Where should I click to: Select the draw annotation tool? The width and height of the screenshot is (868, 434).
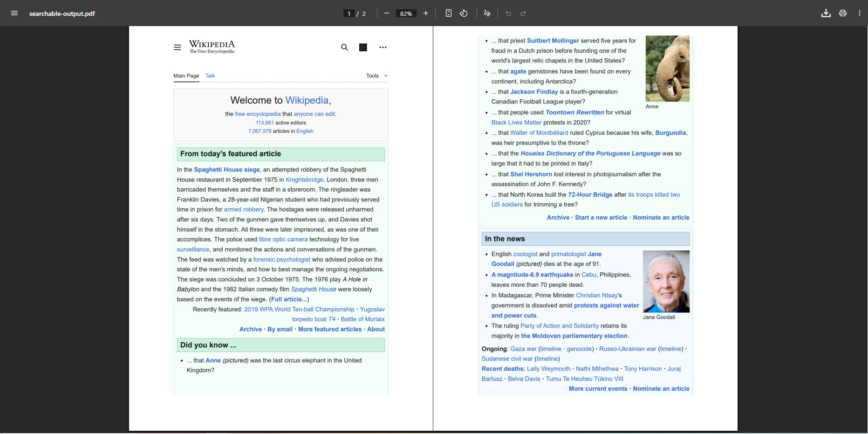(487, 14)
